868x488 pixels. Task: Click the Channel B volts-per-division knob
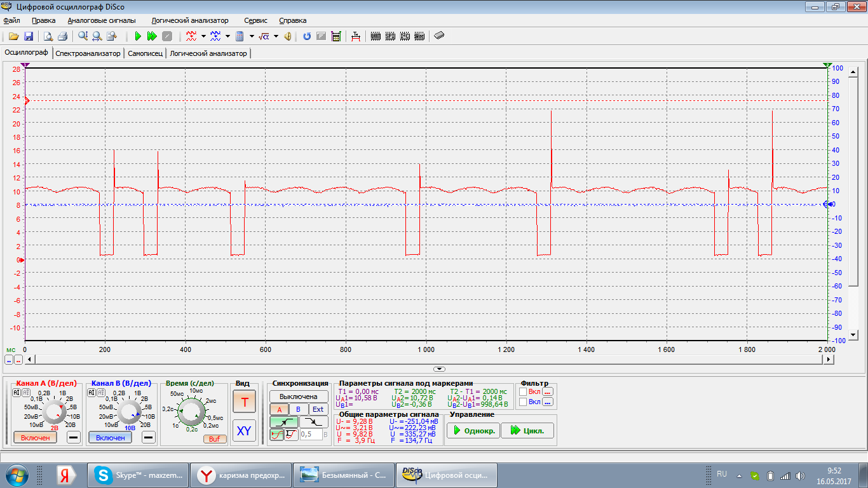click(129, 412)
